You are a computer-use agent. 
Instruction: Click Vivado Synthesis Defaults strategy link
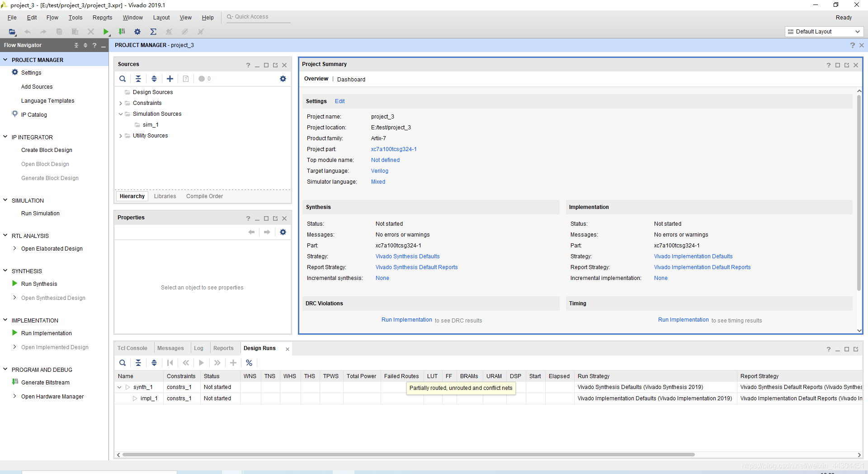pos(407,256)
